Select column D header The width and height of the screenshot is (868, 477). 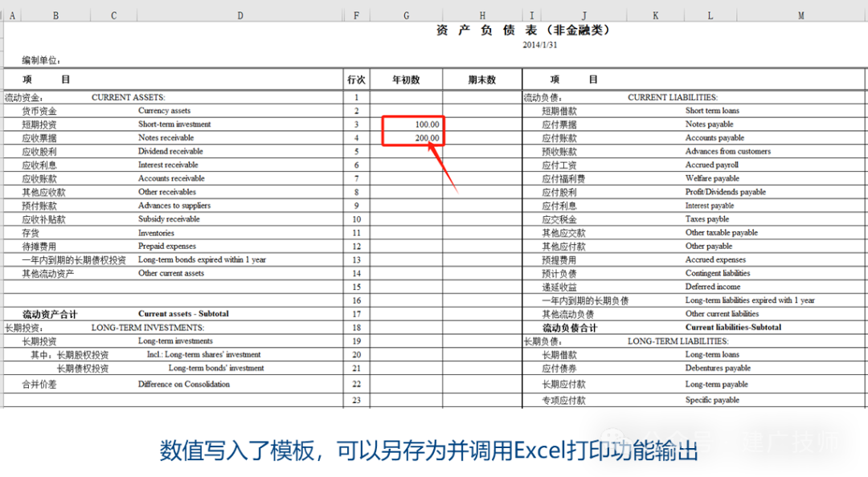[x=240, y=15]
